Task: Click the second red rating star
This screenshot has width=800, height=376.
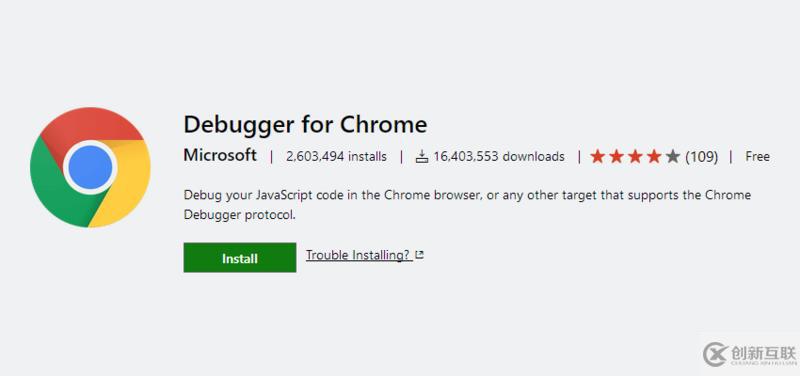Action: point(616,156)
